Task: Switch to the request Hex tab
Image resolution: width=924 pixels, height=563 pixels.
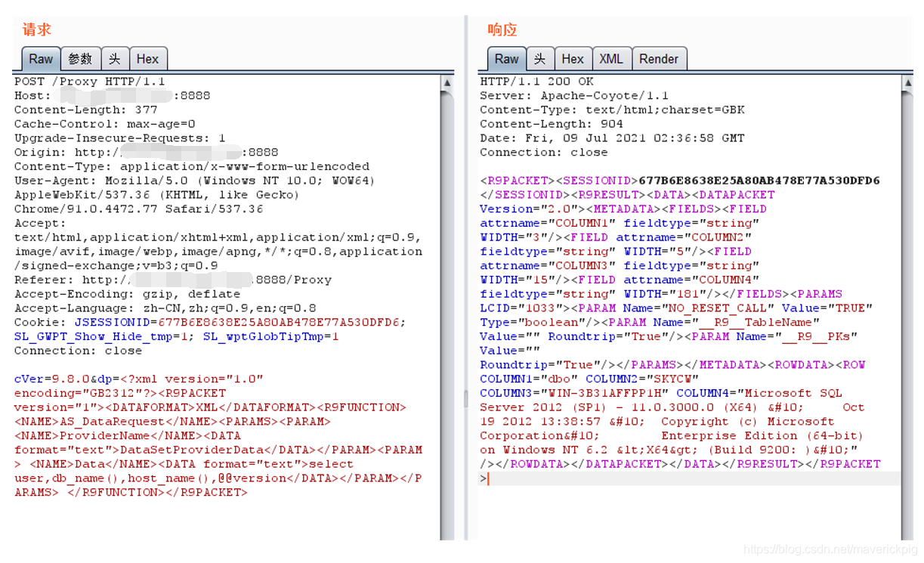Action: [x=147, y=59]
